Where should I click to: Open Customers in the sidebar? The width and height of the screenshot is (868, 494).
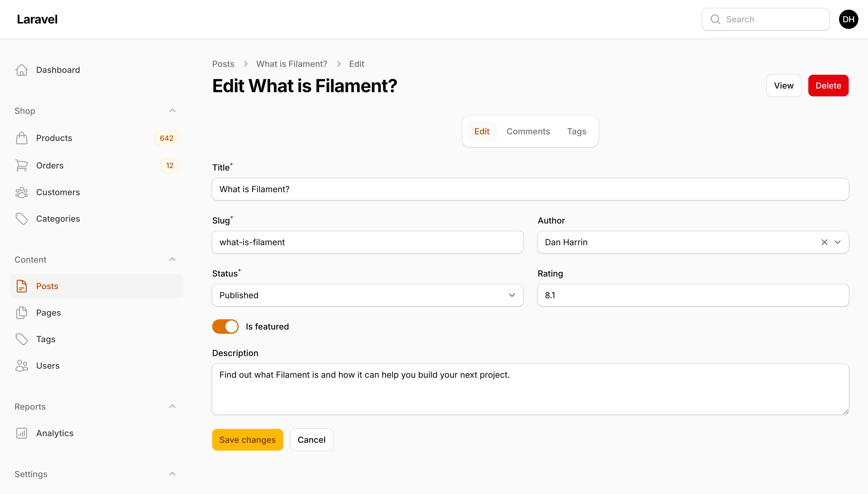click(96, 192)
